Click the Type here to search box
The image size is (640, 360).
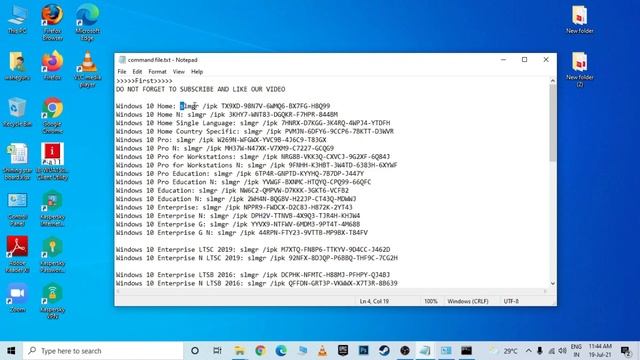(x=103, y=351)
